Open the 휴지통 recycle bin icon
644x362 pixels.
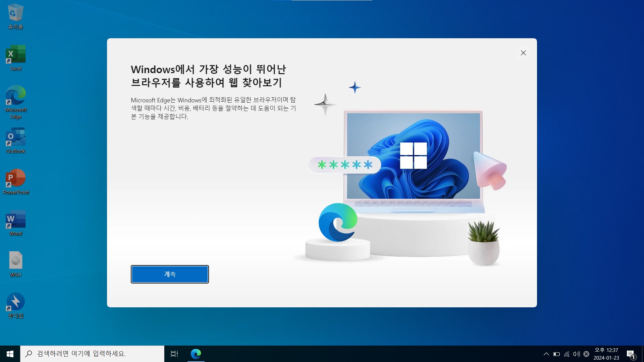click(15, 17)
